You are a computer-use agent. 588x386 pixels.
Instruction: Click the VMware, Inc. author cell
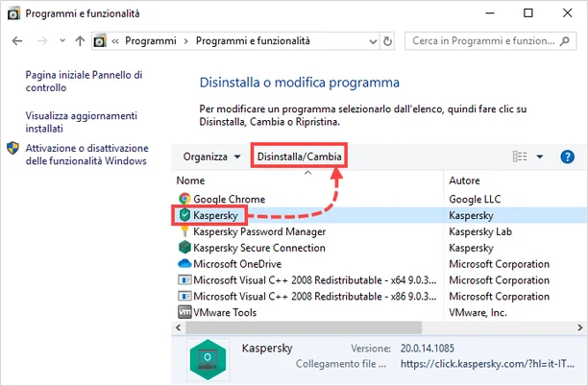point(478,312)
